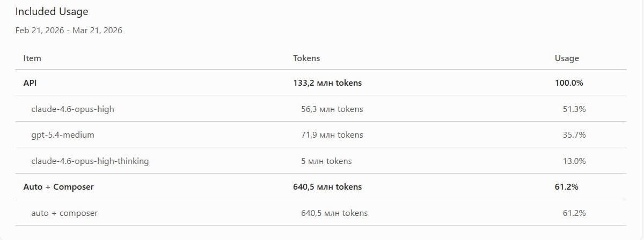The height and width of the screenshot is (240, 644).
Task: Select the API group row
Action: [30, 83]
